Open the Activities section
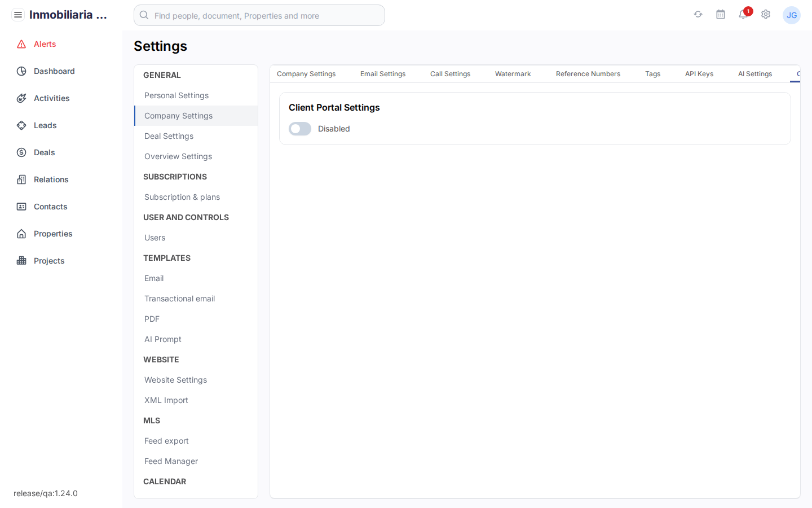Image resolution: width=812 pixels, height=508 pixels. point(21,98)
